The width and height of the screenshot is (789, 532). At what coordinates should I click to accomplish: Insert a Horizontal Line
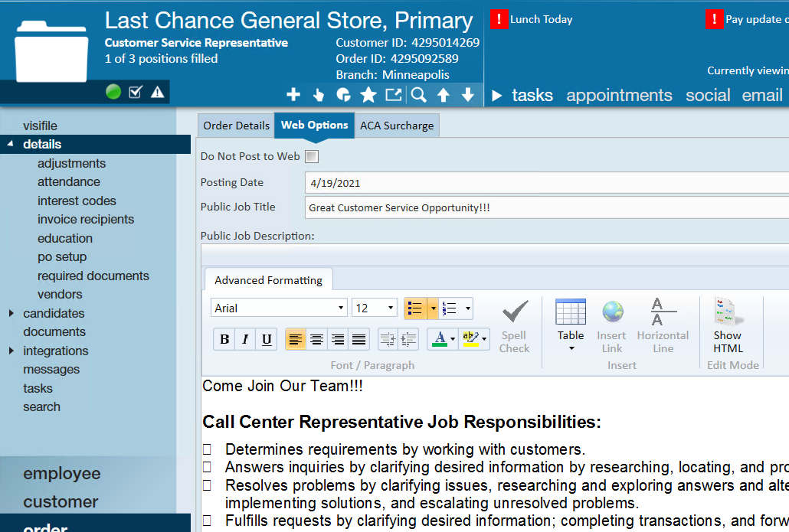(663, 327)
